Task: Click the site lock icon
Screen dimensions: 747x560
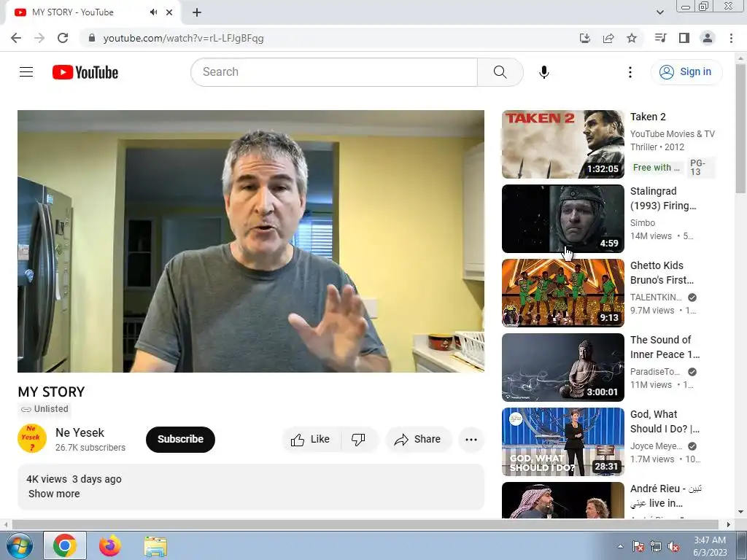Action: point(92,38)
